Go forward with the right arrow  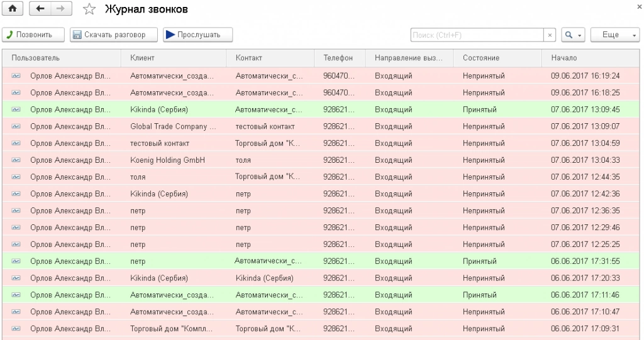(x=60, y=9)
